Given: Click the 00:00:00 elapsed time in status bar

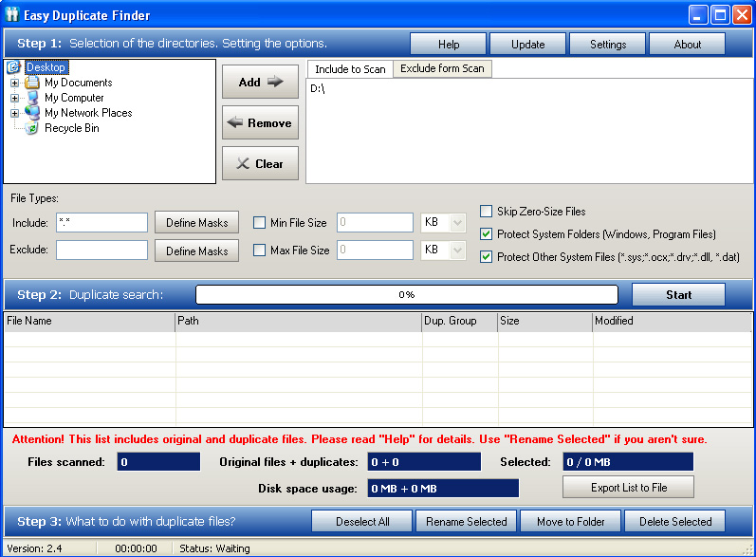Looking at the screenshot, I should [x=136, y=548].
